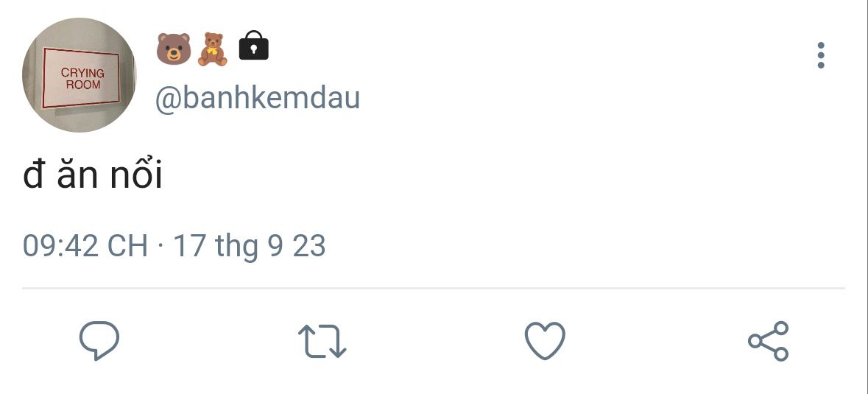Open the CRYING ROOM profile picture
The height and width of the screenshot is (394, 868).
tap(80, 74)
